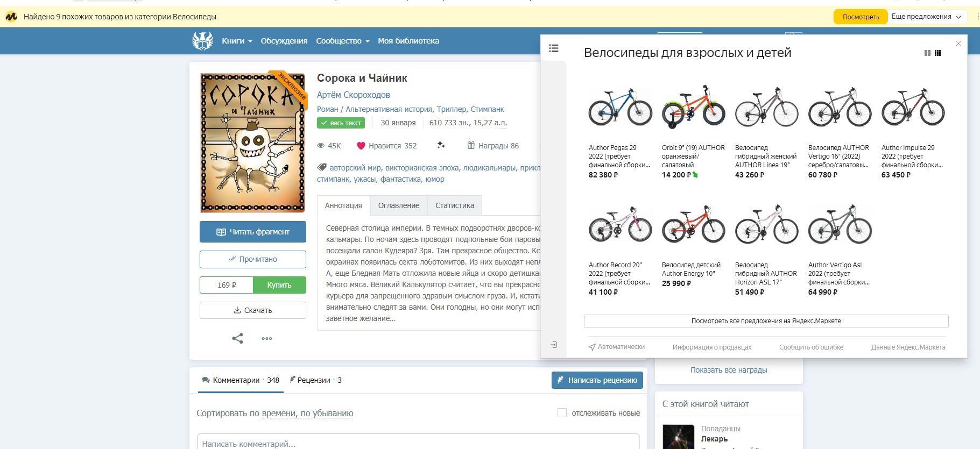Open the Author Record 20" bicycle image
The image size is (980, 449).
(621, 224)
